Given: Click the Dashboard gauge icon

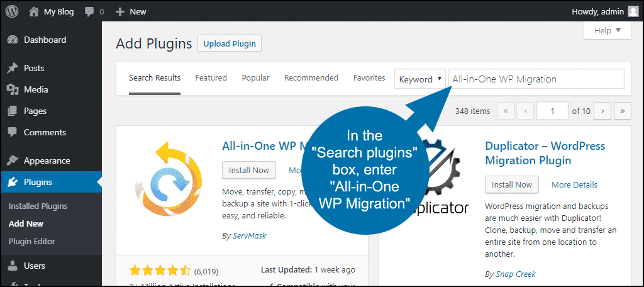Looking at the screenshot, I should 13,40.
